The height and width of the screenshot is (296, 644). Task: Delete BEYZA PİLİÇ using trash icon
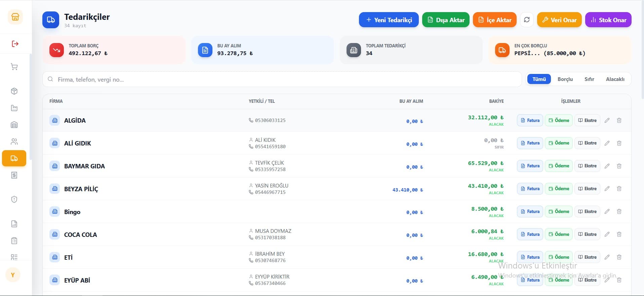click(619, 188)
